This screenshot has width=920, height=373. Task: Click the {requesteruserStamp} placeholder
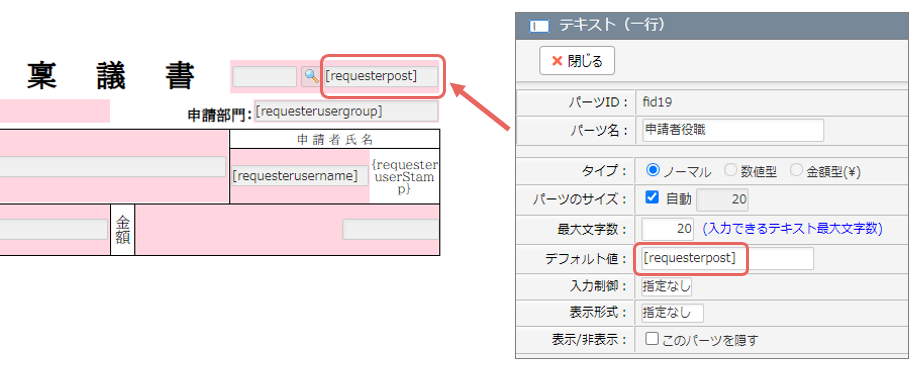pyautogui.click(x=405, y=176)
